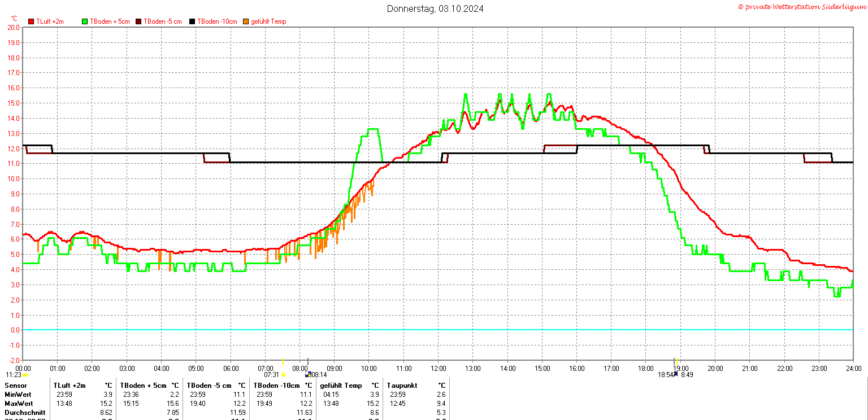Screen dimensions: 868x420
Task: Click the orange gefühlt Temp legend square
Action: pyautogui.click(x=246, y=21)
